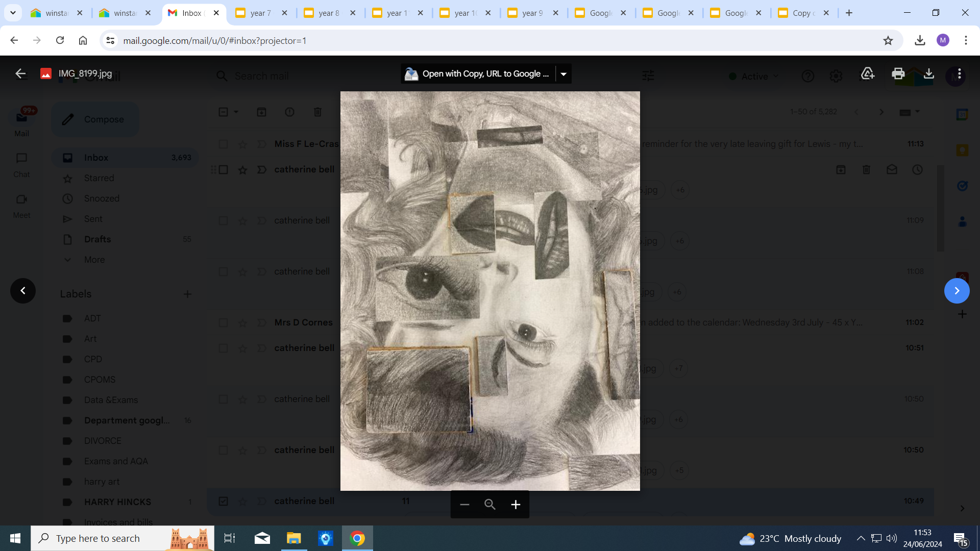The height and width of the screenshot is (551, 980).
Task: Download IMG_8199.jpg from the preview bar
Action: pyautogui.click(x=929, y=73)
